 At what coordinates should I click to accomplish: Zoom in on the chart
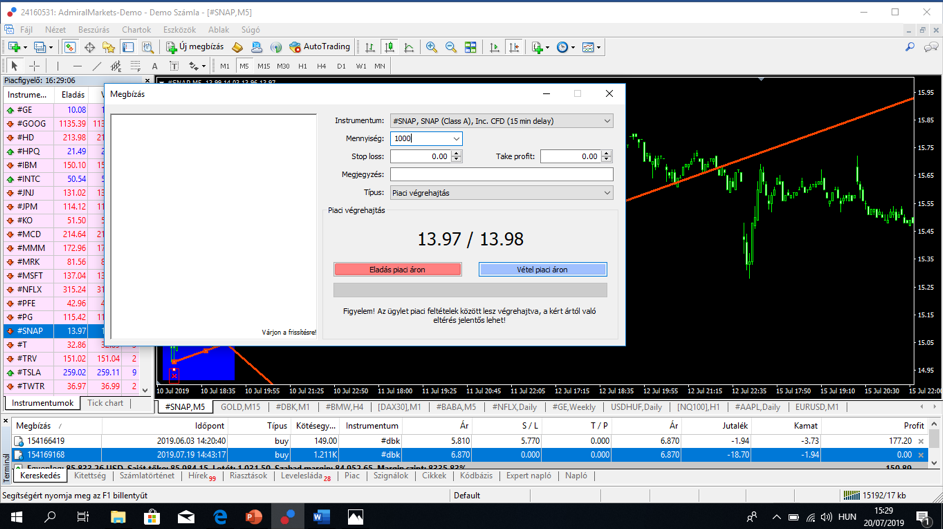pyautogui.click(x=431, y=47)
